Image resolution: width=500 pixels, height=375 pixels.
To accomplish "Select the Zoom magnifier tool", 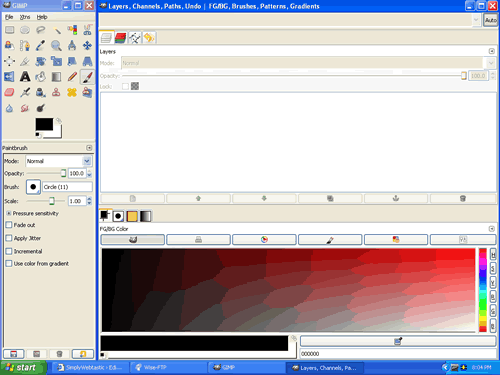I will (x=56, y=46).
